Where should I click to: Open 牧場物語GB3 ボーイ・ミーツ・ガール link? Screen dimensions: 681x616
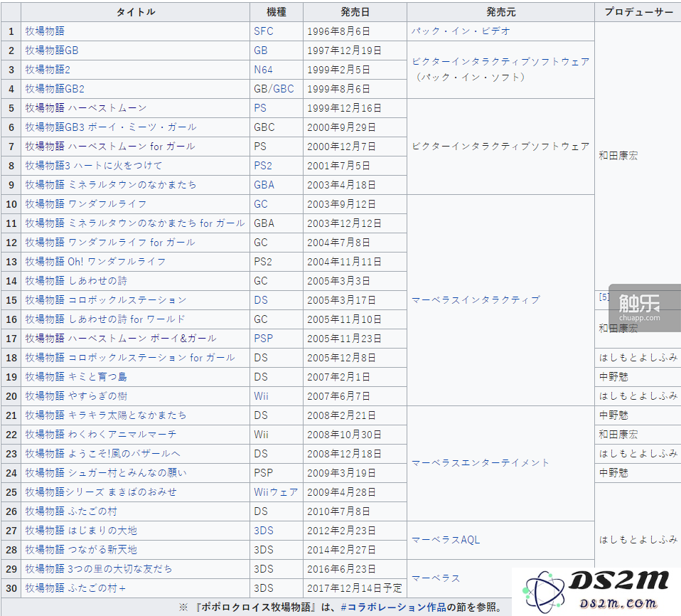pos(111,127)
